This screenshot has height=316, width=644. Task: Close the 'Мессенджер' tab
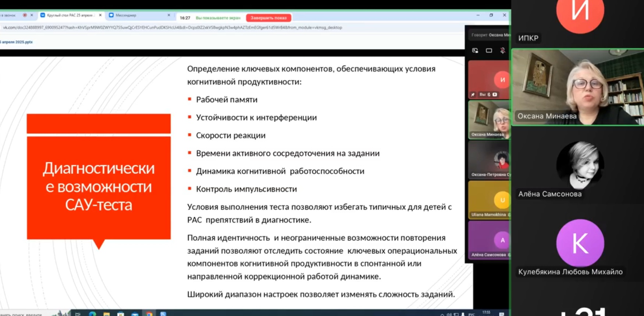tap(169, 15)
